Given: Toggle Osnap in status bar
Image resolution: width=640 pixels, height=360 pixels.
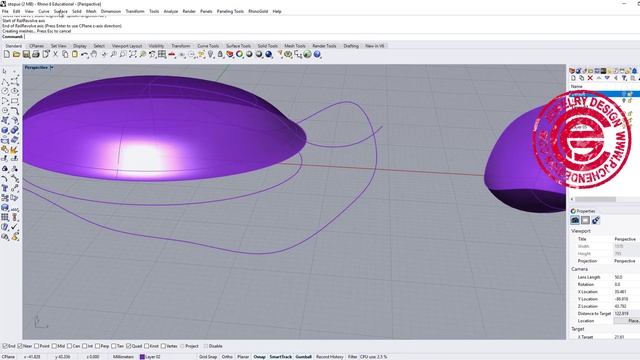Looking at the screenshot, I should (259, 357).
